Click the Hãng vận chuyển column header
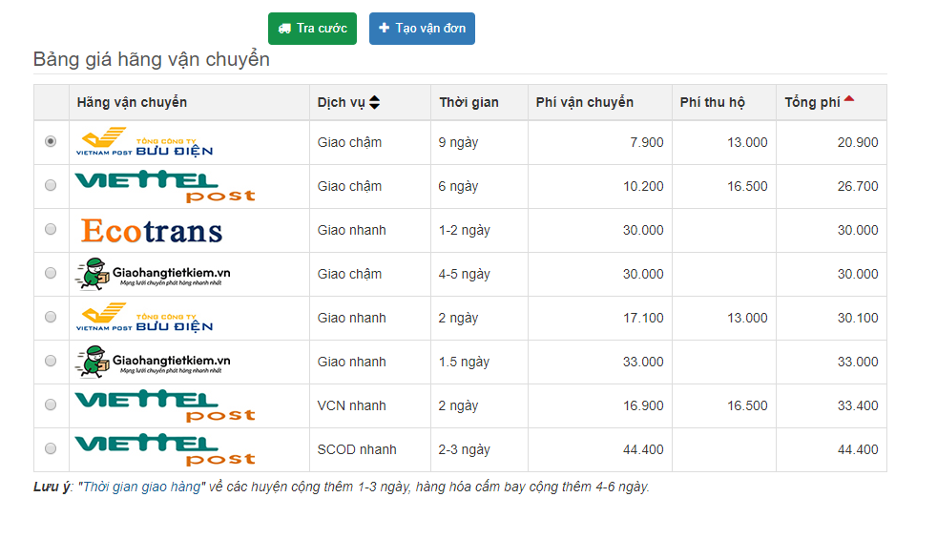The image size is (937, 560). (x=132, y=102)
